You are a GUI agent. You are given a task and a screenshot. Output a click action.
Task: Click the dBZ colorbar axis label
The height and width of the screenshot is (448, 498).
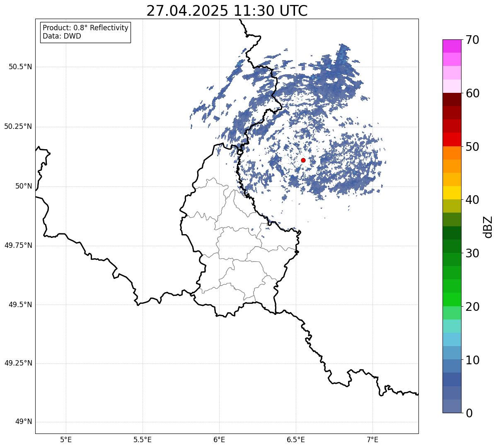pos(488,227)
